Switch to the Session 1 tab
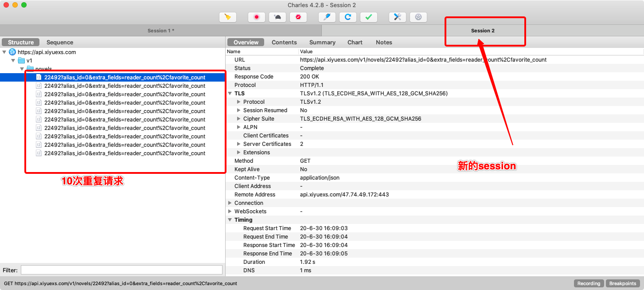 (x=161, y=31)
